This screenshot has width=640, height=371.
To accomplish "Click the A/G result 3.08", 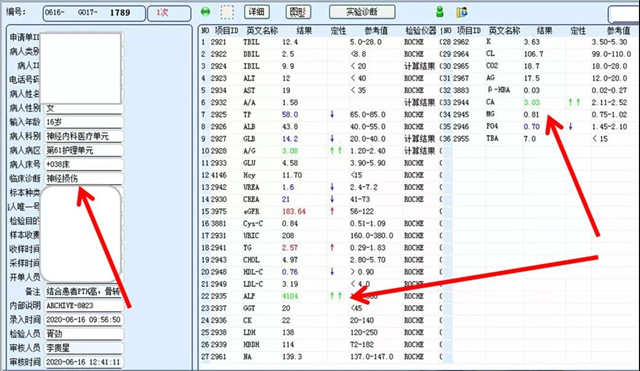I will [x=290, y=151].
